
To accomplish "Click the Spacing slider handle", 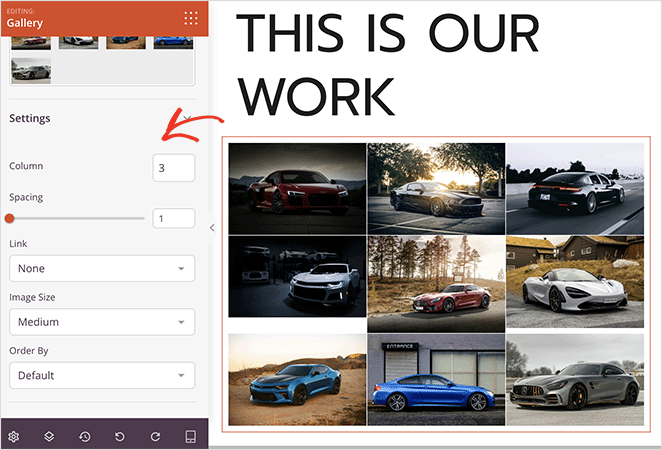I will coord(10,218).
